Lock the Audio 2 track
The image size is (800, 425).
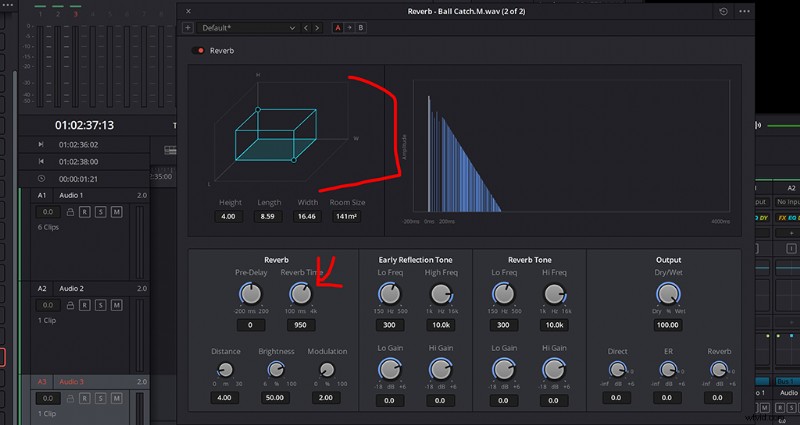tap(70, 305)
